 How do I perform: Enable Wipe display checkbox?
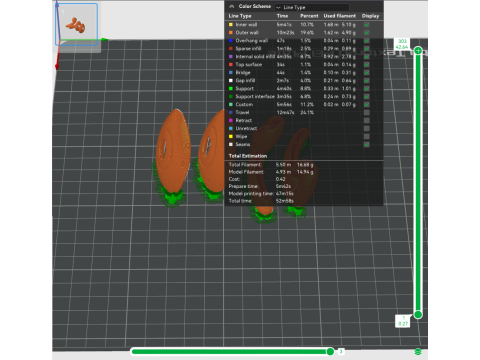click(x=367, y=137)
